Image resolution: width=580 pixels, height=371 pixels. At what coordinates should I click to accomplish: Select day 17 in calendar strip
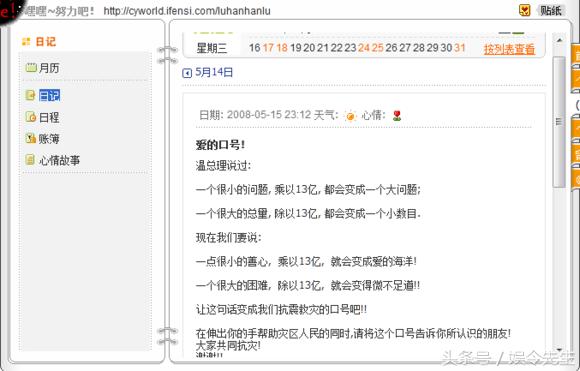[x=268, y=48]
